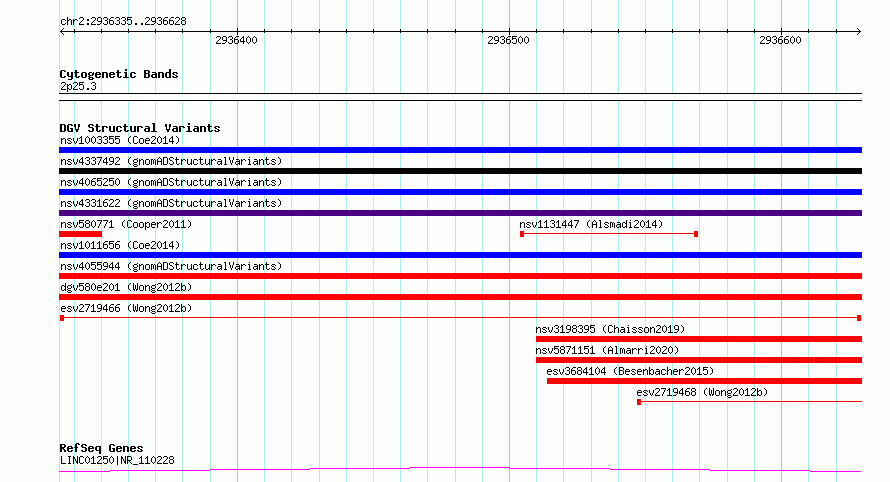Select the black bar of nsv4337492

tap(460, 171)
